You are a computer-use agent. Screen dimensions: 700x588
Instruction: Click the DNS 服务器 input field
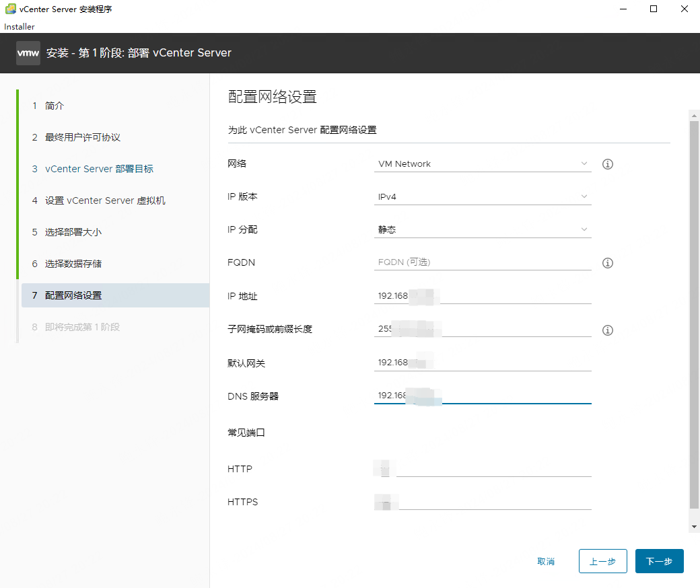point(483,396)
